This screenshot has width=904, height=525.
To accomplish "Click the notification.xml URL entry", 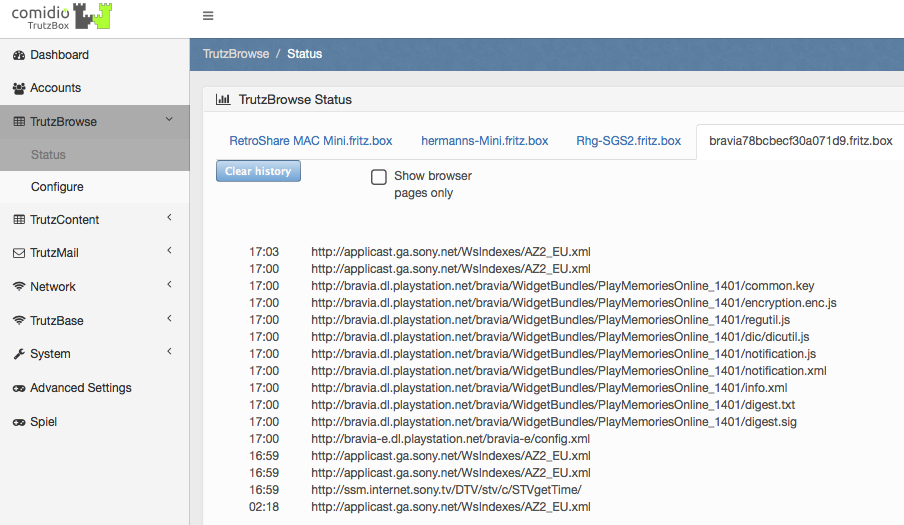I will coord(569,371).
